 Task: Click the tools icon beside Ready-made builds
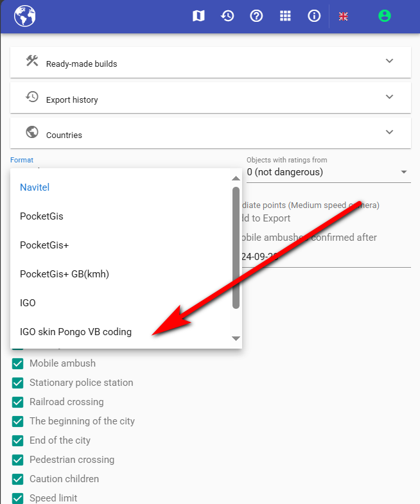tap(32, 61)
